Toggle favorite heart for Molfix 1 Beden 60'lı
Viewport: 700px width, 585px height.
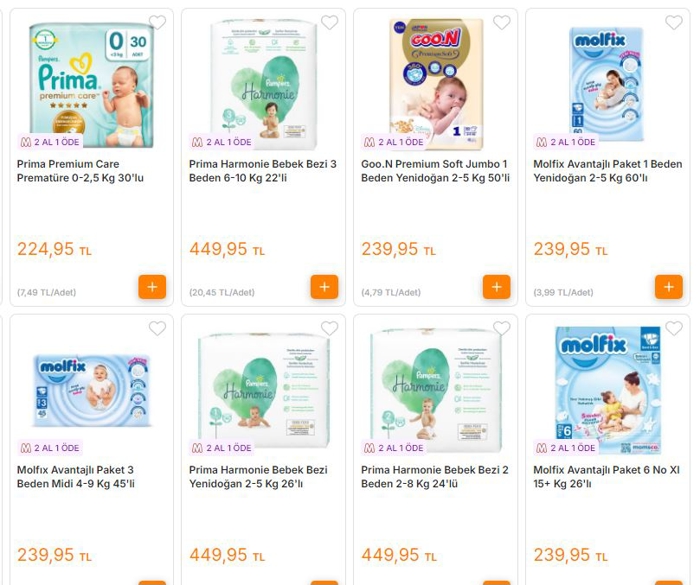pyautogui.click(x=674, y=22)
